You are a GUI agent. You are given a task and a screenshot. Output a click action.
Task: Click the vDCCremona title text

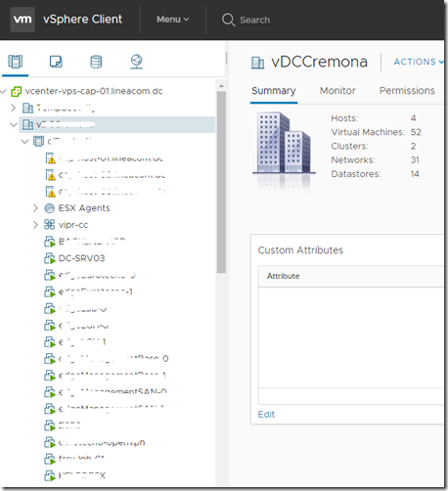pyautogui.click(x=319, y=62)
